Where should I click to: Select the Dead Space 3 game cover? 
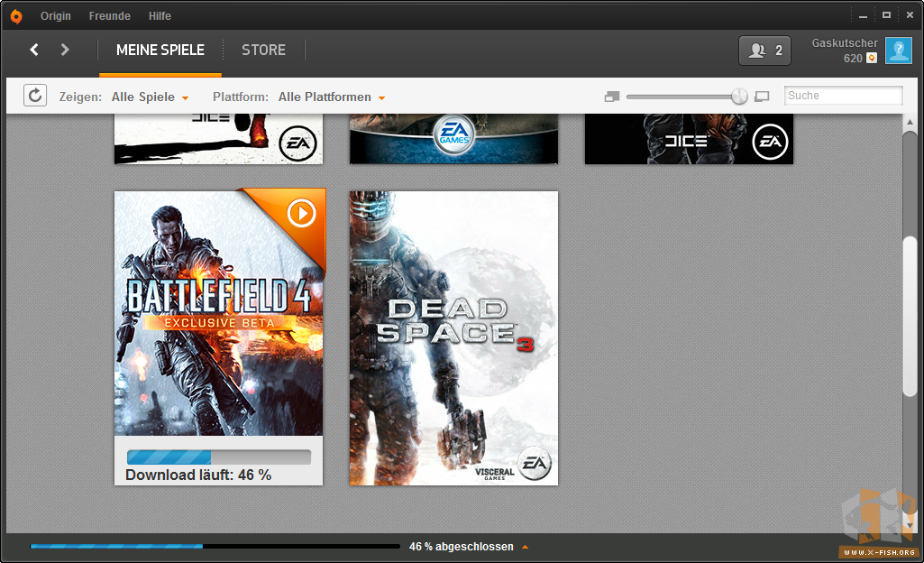pyautogui.click(x=453, y=338)
